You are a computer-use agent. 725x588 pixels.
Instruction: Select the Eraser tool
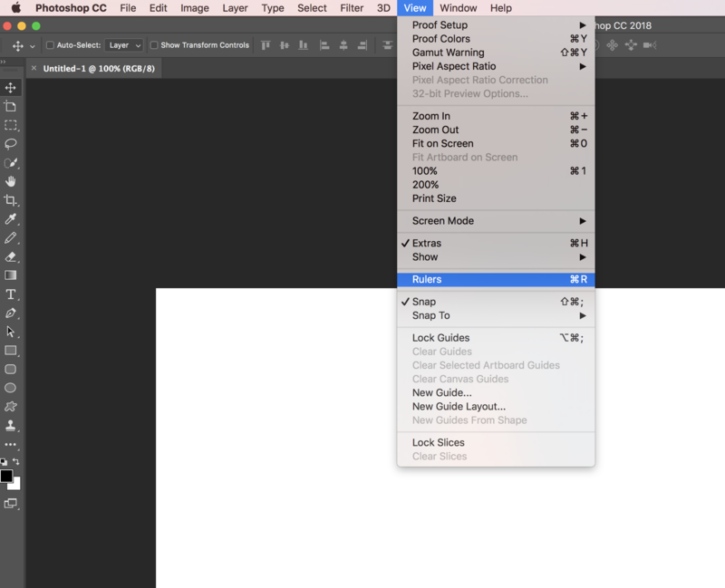pos(10,256)
